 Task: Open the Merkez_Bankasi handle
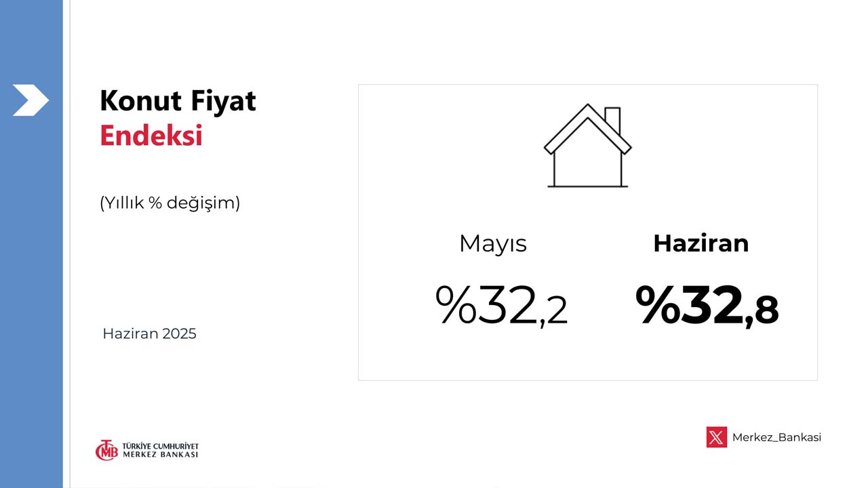pyautogui.click(x=776, y=437)
